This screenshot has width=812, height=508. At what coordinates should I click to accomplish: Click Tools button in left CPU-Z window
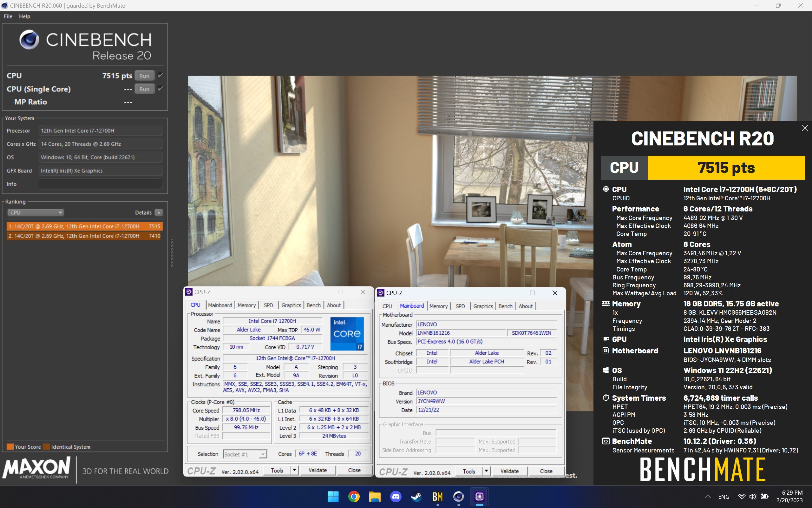[x=277, y=470]
